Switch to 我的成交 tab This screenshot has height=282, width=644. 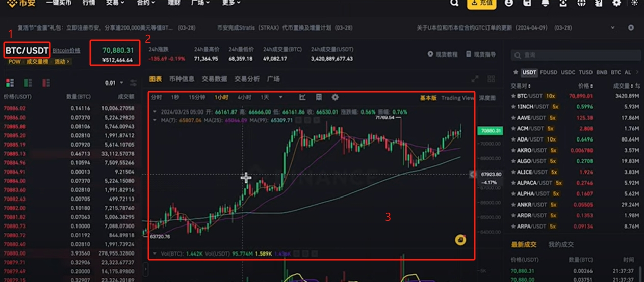[560, 245]
